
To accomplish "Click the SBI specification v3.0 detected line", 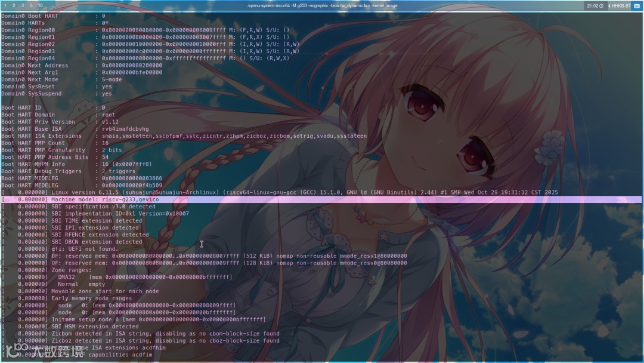I will pos(79,207).
